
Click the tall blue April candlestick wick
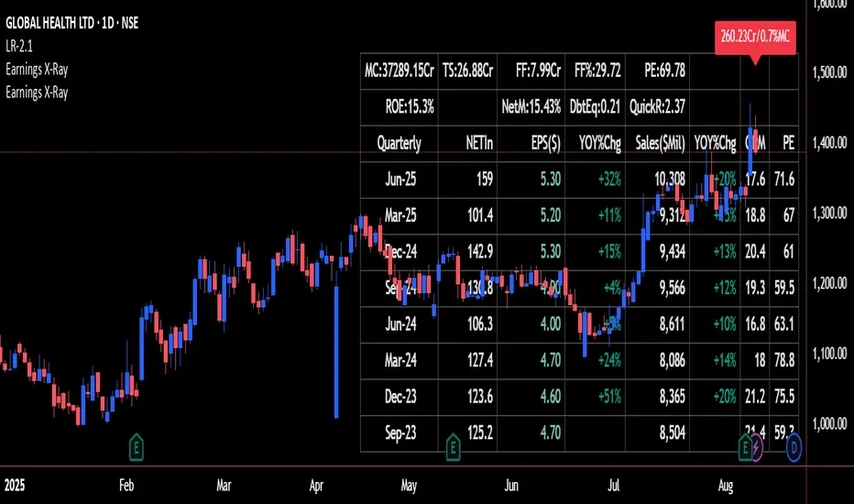click(x=336, y=352)
